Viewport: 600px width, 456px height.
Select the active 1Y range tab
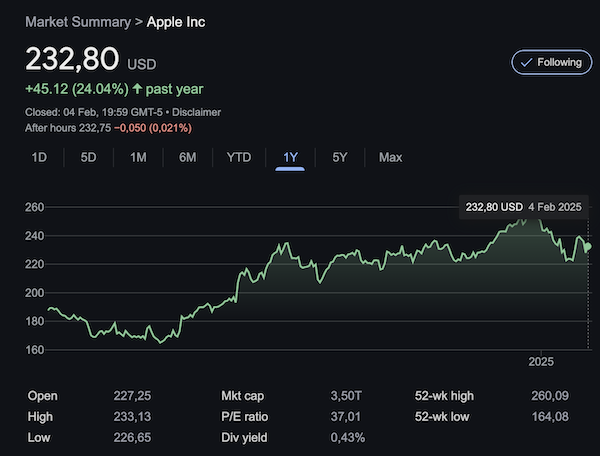click(x=290, y=157)
